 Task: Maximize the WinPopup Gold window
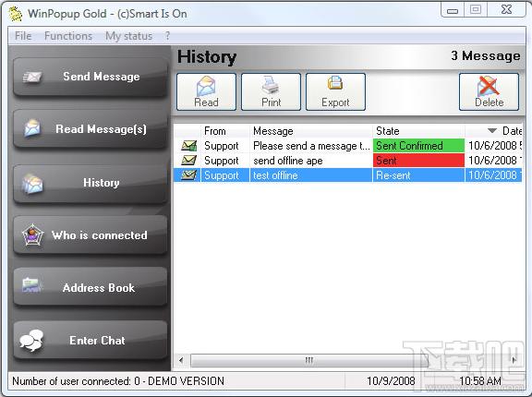click(475, 9)
